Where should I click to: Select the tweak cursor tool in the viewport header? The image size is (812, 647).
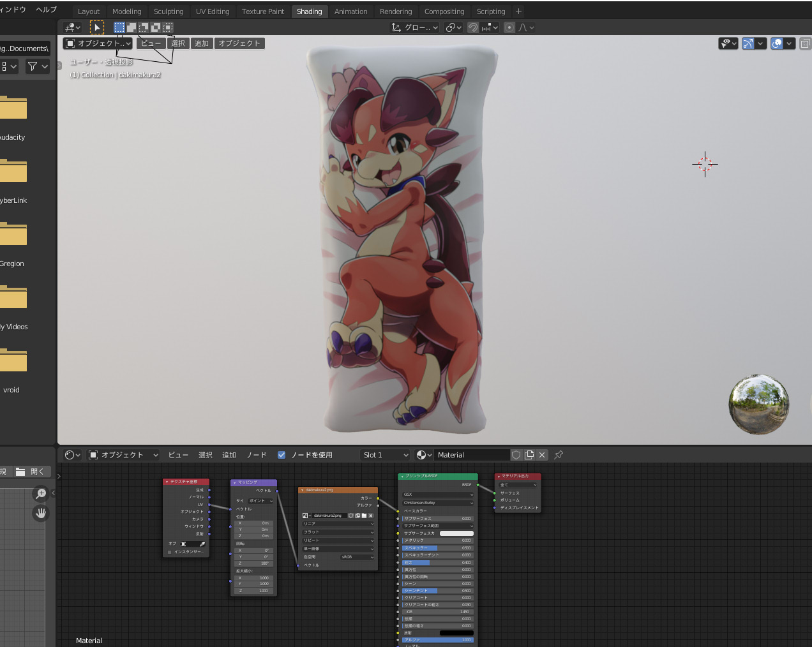point(97,27)
